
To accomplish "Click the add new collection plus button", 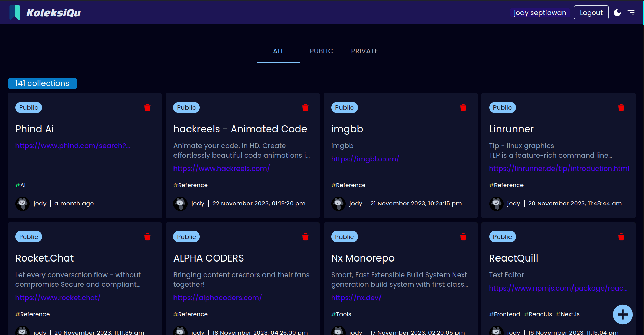I will pos(622,314).
